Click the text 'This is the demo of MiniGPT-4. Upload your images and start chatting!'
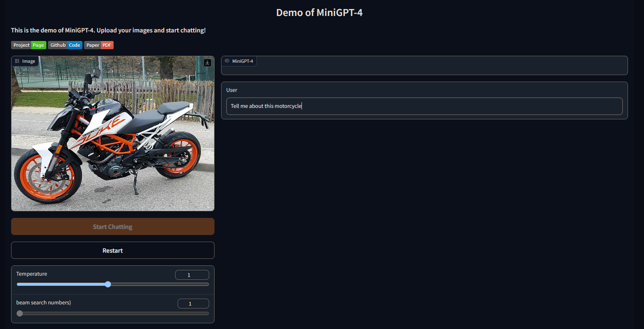Image resolution: width=644 pixels, height=329 pixels. coord(108,30)
